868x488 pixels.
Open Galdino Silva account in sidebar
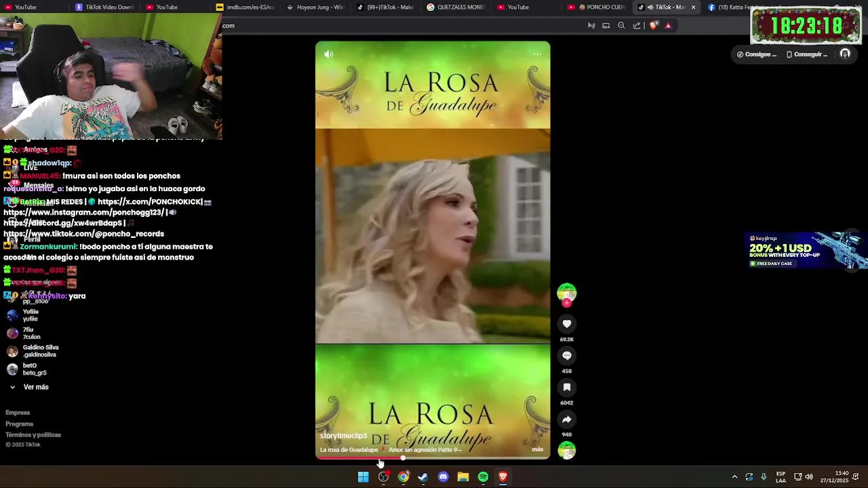33,351
